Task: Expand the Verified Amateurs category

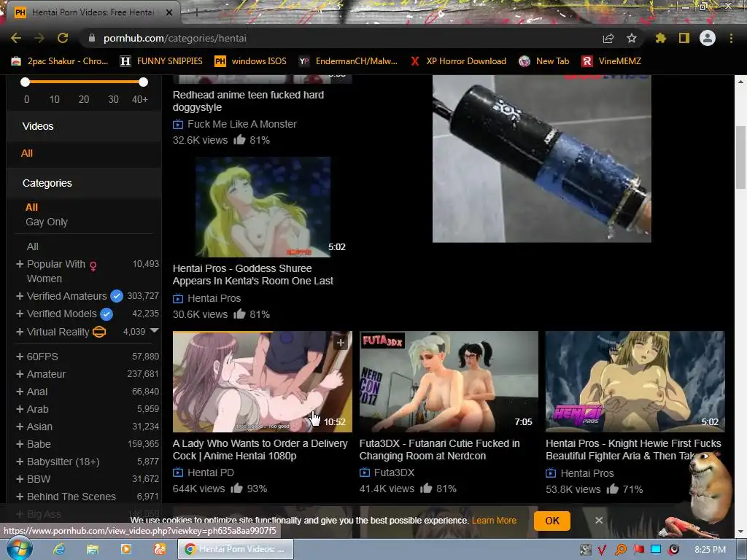Action: pyautogui.click(x=20, y=296)
